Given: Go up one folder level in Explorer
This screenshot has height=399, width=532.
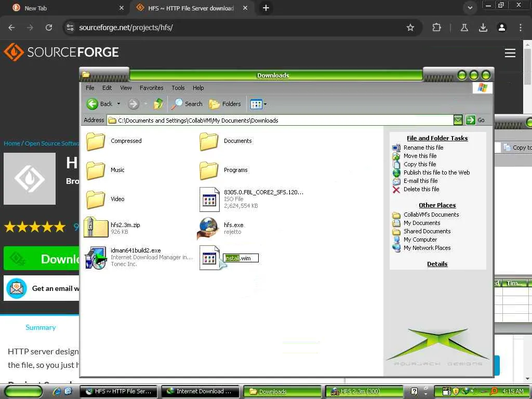Looking at the screenshot, I should tap(158, 104).
